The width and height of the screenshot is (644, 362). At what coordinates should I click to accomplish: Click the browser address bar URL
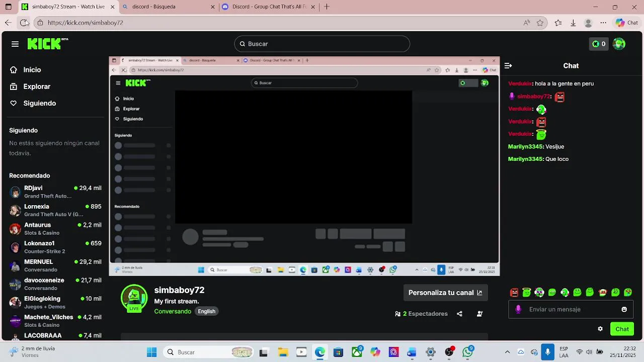point(85,23)
